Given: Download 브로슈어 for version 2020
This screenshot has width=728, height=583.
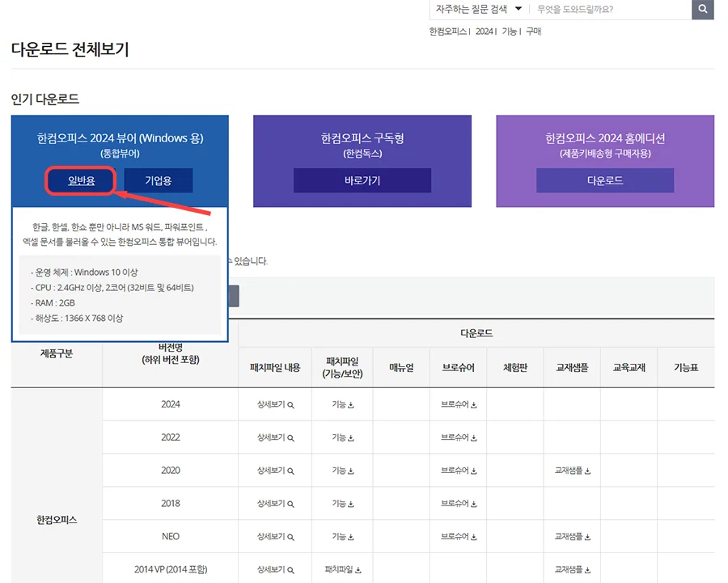Looking at the screenshot, I should click(x=459, y=471).
